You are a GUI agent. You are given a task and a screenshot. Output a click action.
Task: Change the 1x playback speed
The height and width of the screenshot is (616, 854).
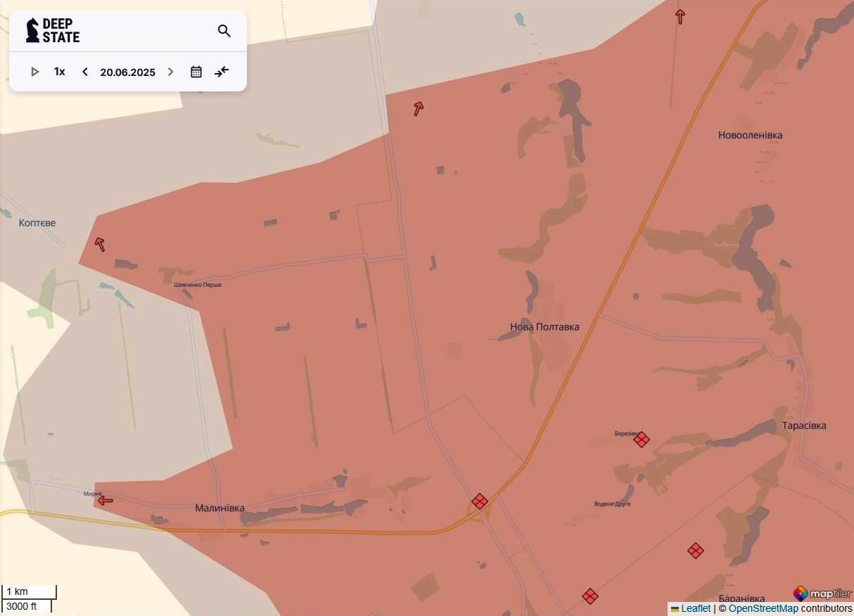pyautogui.click(x=60, y=72)
